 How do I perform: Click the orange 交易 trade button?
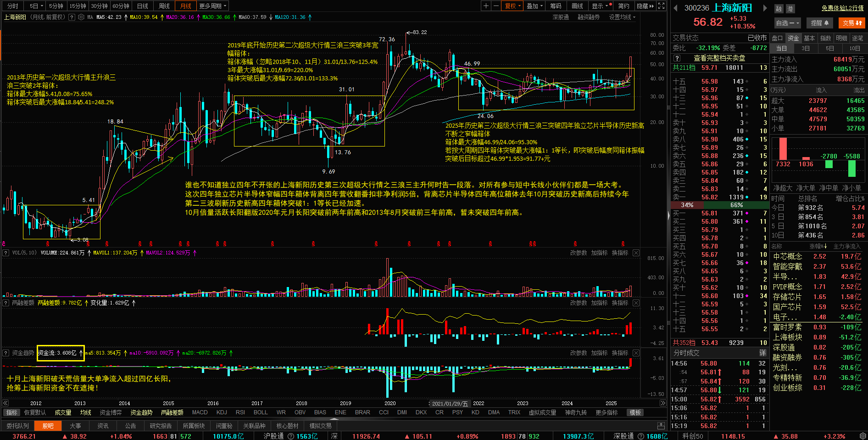[x=852, y=23]
